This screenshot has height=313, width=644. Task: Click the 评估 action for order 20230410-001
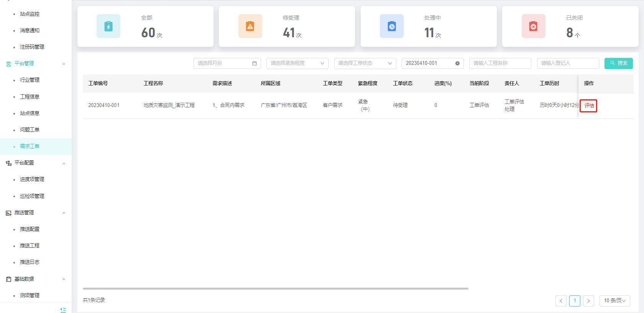[x=588, y=106]
